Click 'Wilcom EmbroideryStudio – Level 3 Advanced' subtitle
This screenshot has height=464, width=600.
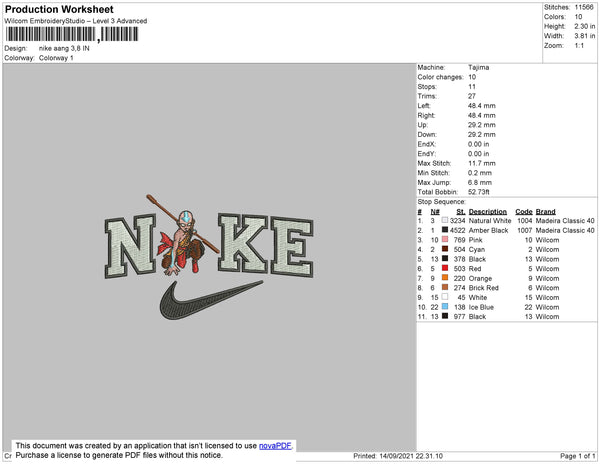(76, 21)
